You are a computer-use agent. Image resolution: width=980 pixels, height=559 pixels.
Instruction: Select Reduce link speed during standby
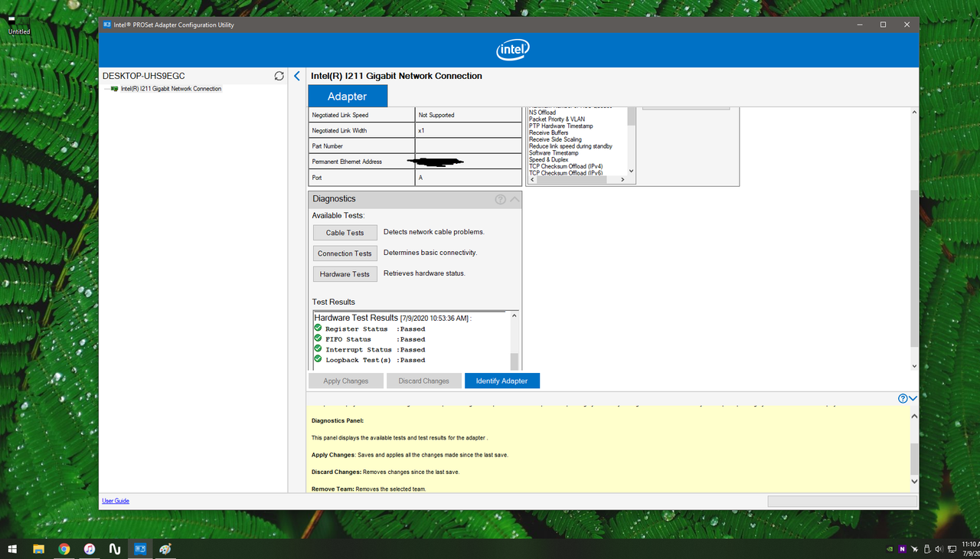pos(571,146)
